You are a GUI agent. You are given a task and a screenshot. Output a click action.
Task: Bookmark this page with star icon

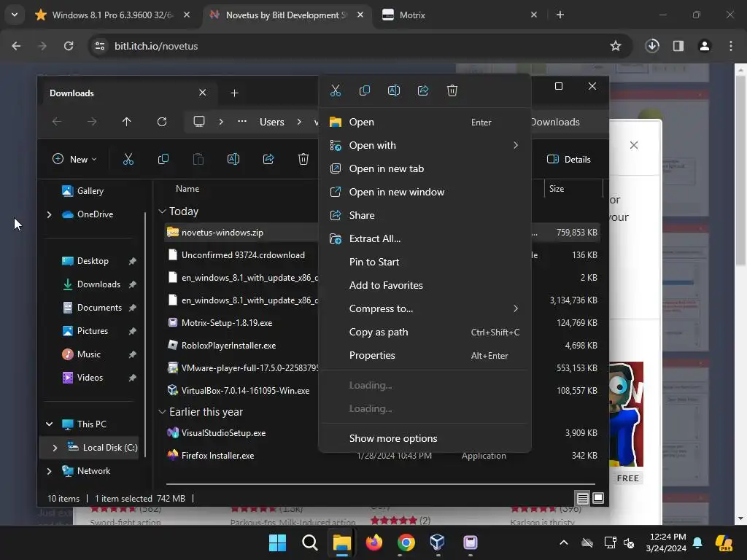click(x=616, y=46)
